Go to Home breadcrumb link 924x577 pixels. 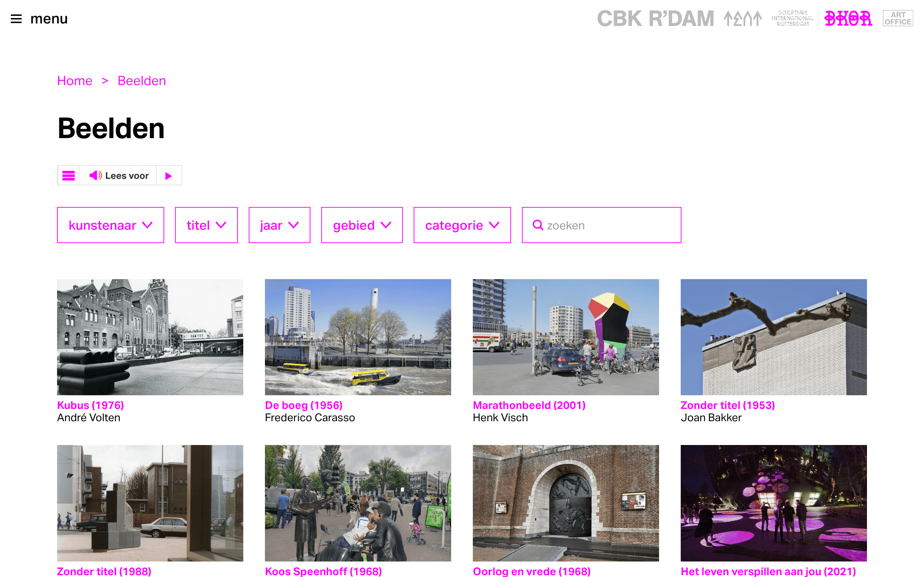pyautogui.click(x=74, y=81)
